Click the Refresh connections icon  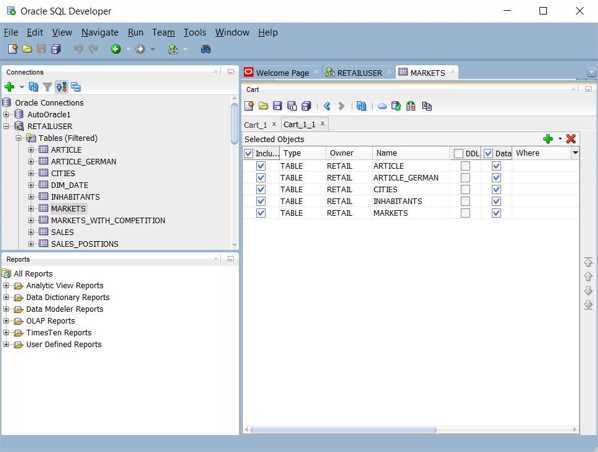pos(34,87)
